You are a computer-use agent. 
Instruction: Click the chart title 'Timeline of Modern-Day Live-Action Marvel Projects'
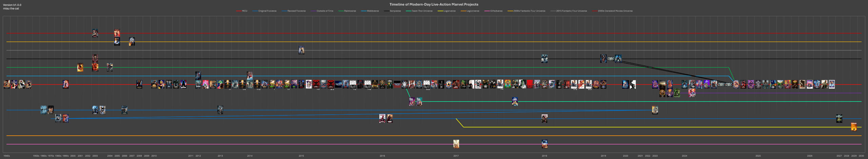[434, 4]
